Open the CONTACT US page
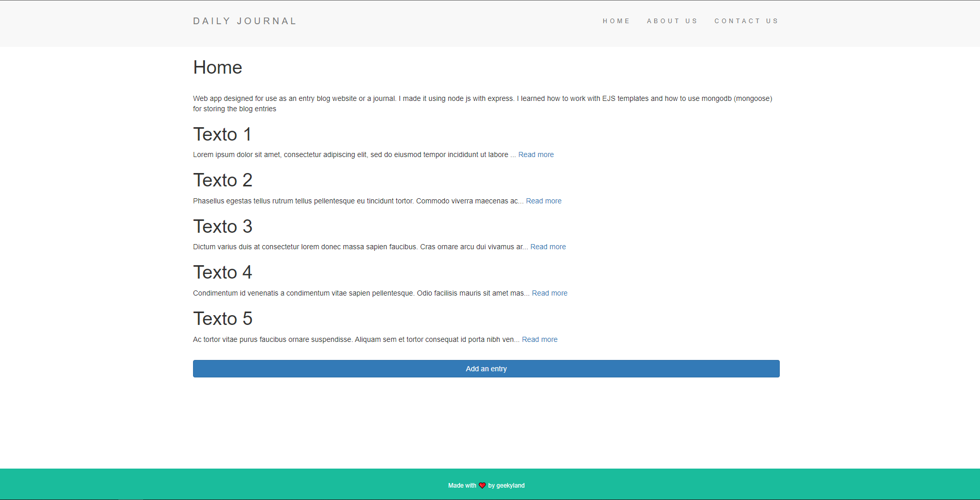Screen dimensions: 980x500 (x=746, y=21)
